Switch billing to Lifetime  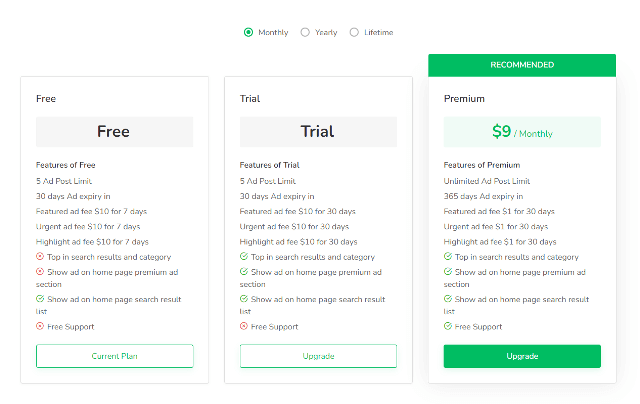tap(354, 32)
